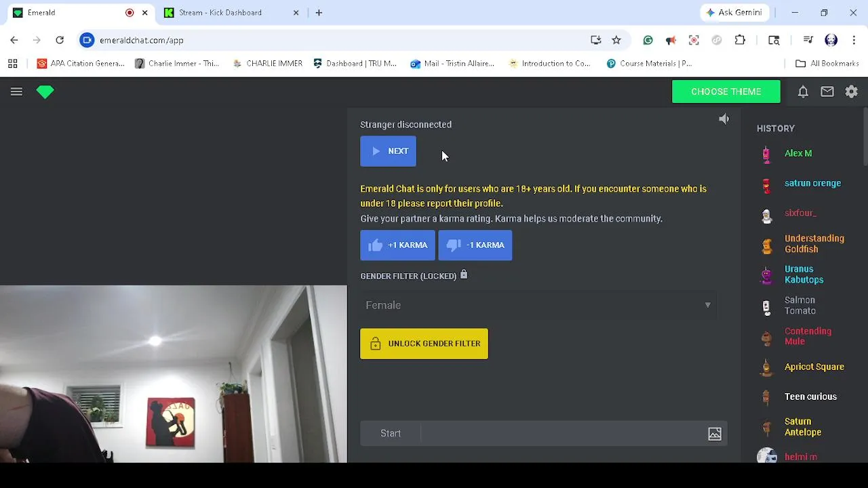The image size is (868, 488).
Task: Click the Grammarly extension icon
Action: [648, 40]
